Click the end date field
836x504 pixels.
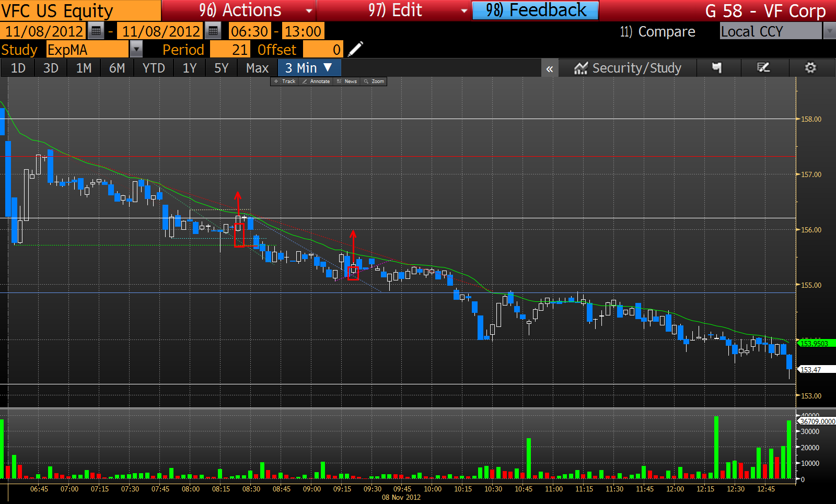point(160,31)
